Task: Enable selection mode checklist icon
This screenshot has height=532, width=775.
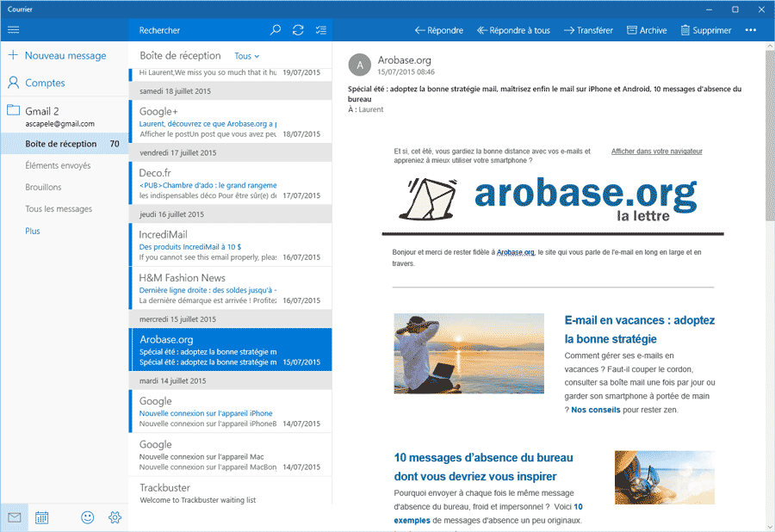Action: click(321, 30)
